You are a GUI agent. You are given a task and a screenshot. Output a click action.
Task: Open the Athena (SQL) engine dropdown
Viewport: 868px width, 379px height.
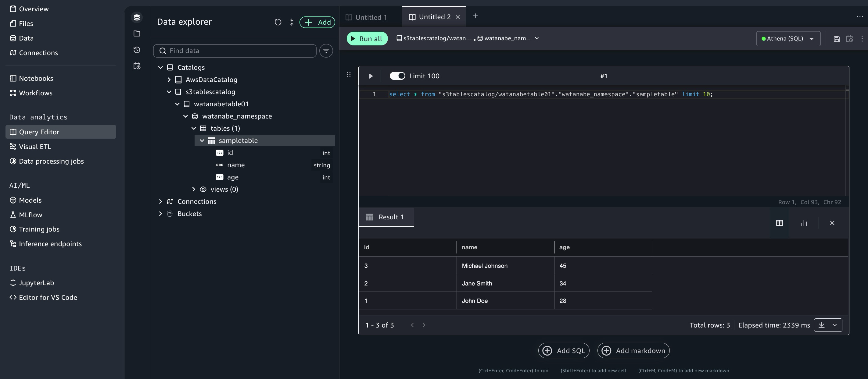click(788, 39)
